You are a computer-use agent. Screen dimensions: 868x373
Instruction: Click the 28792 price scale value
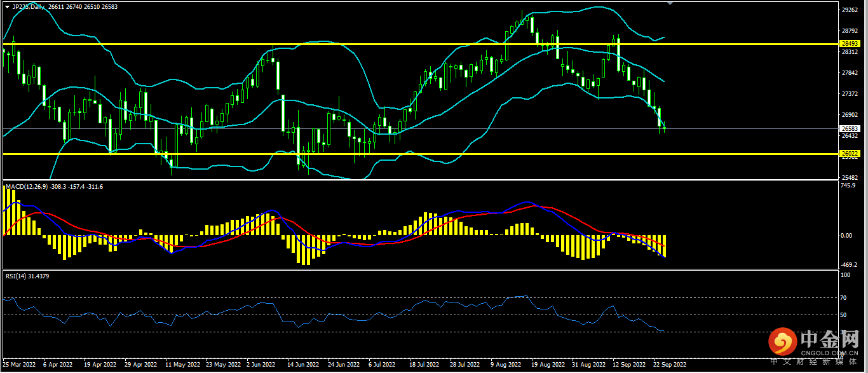pos(850,31)
